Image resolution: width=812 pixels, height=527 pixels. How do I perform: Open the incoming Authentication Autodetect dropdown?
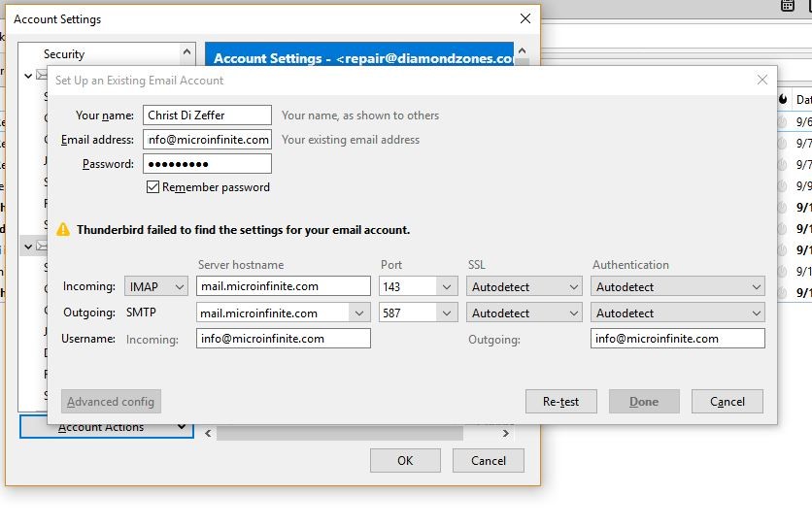[677, 286]
